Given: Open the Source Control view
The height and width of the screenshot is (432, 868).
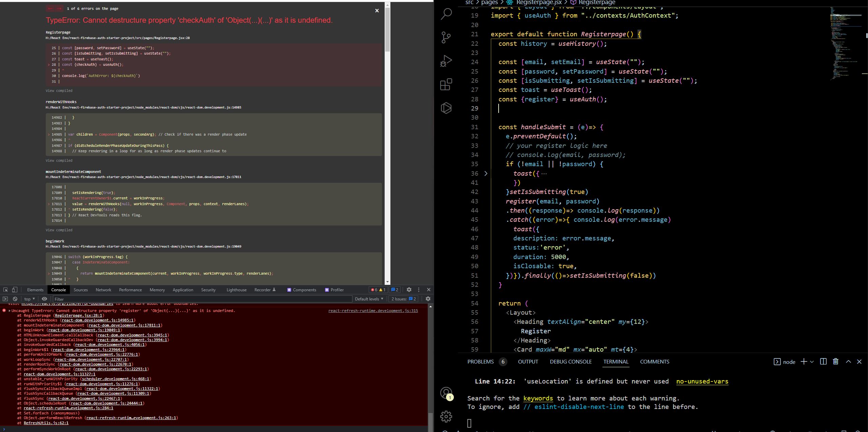Looking at the screenshot, I should click(x=446, y=37).
